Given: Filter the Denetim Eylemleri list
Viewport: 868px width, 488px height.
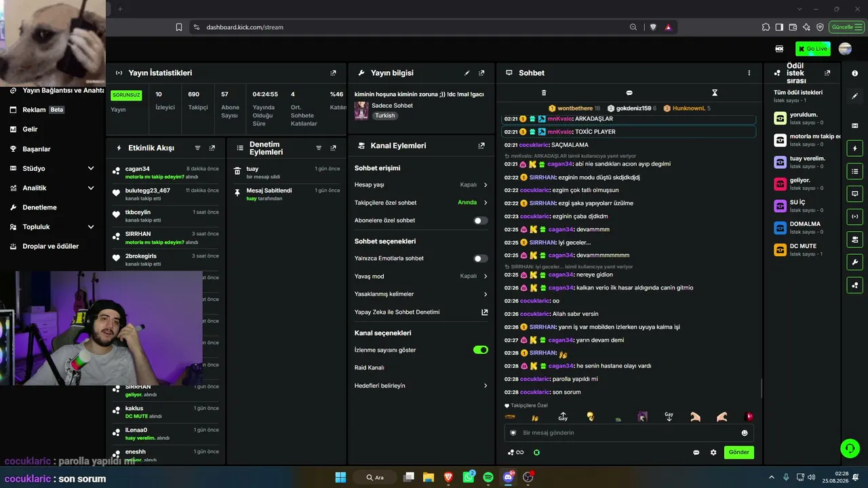Looking at the screenshot, I should 319,148.
